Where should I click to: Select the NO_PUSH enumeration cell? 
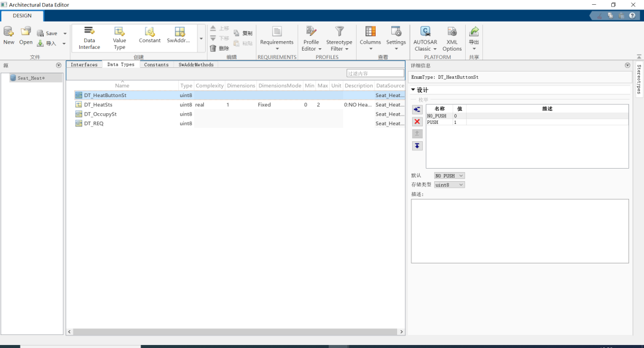[439, 116]
